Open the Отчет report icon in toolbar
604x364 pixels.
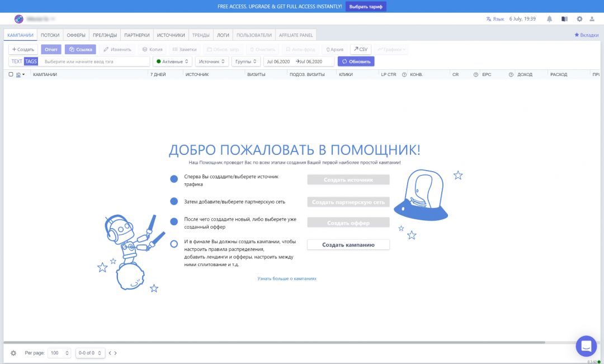(x=51, y=49)
